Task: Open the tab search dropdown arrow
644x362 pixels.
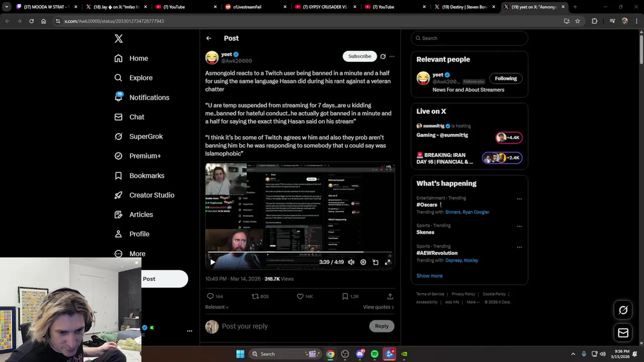Action: [x=7, y=7]
